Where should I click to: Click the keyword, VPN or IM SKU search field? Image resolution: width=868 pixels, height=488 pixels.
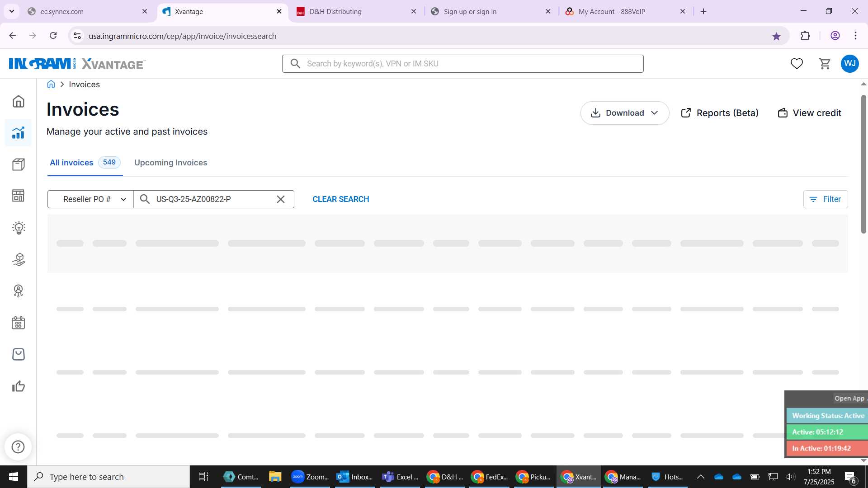click(x=463, y=64)
